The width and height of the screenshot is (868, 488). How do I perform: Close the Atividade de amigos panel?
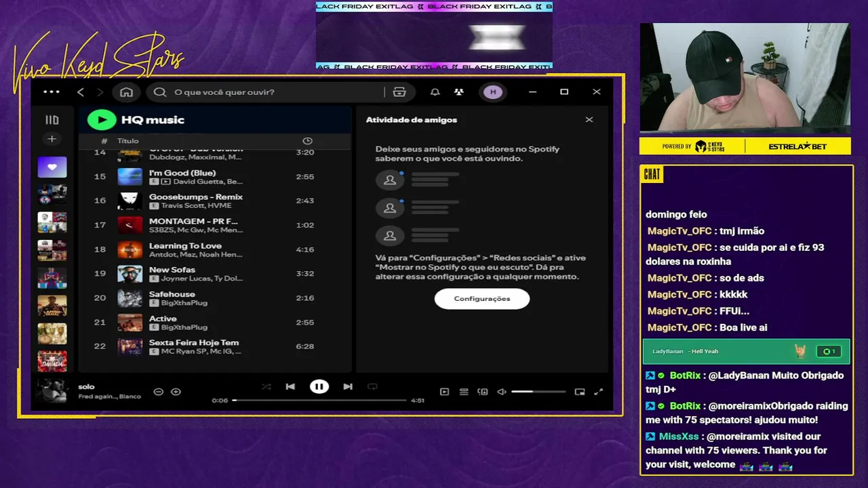pos(589,120)
